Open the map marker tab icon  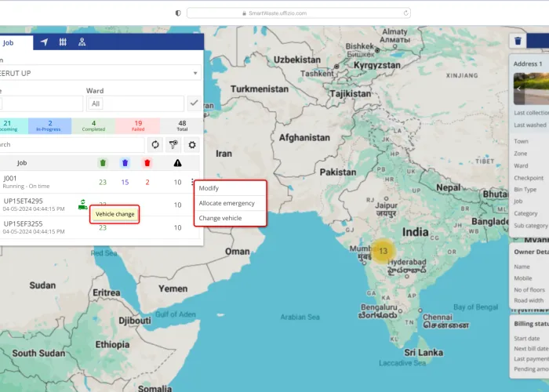(x=82, y=42)
